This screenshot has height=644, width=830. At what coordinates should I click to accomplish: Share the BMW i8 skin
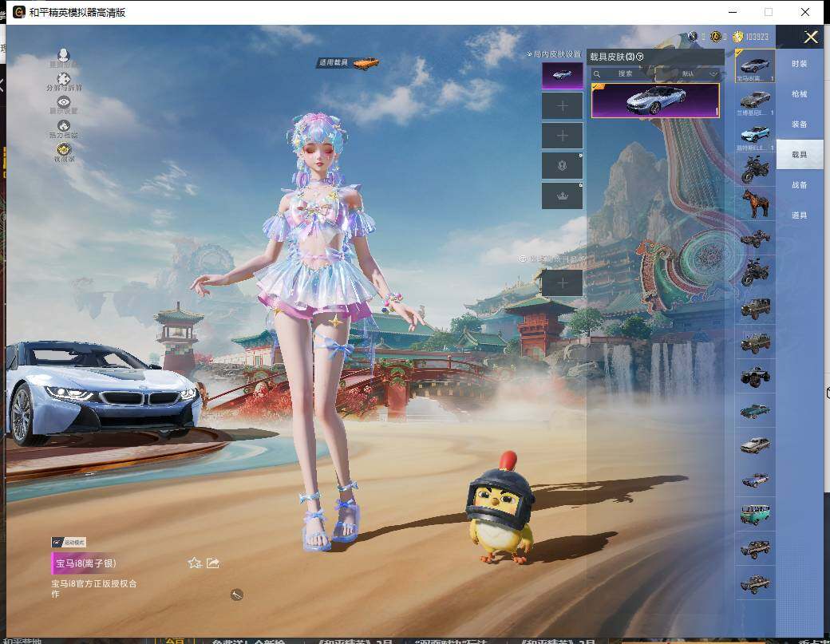[213, 563]
